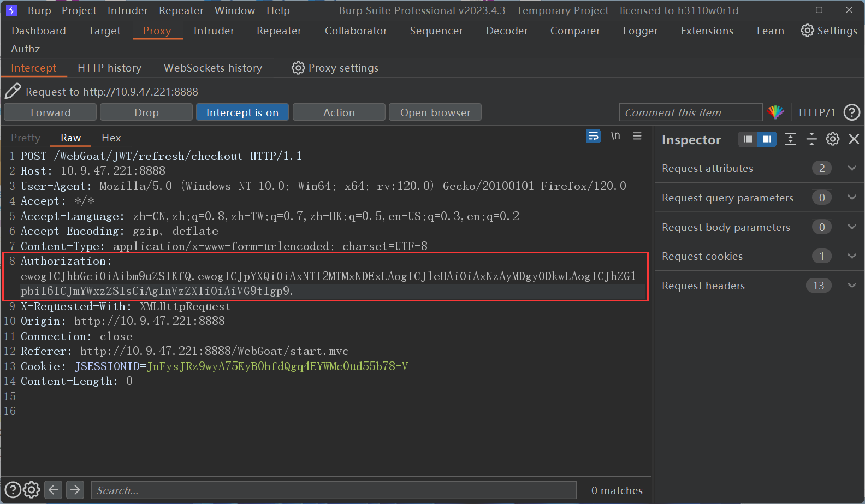Select the Intercept sub-tab
Screen dimensions: 865x504
click(33, 68)
